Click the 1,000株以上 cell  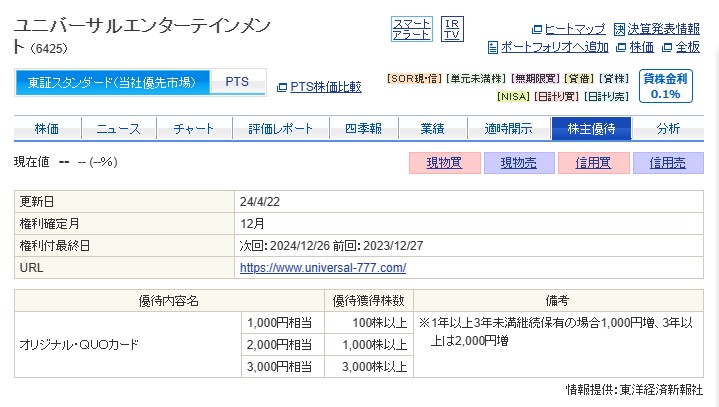tap(369, 345)
